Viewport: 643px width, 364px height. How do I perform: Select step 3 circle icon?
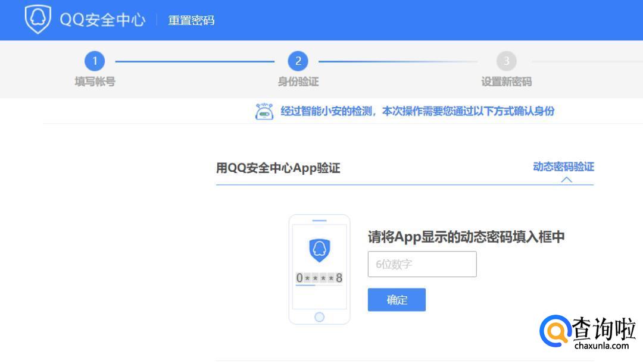click(x=507, y=61)
